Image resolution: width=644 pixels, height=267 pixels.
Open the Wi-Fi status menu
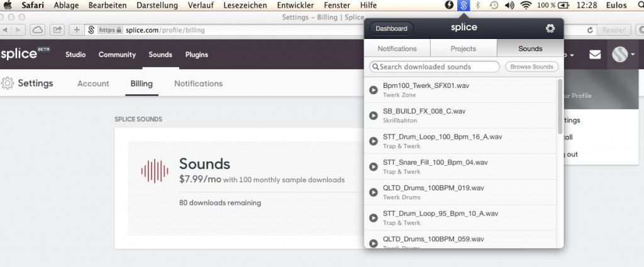click(526, 5)
